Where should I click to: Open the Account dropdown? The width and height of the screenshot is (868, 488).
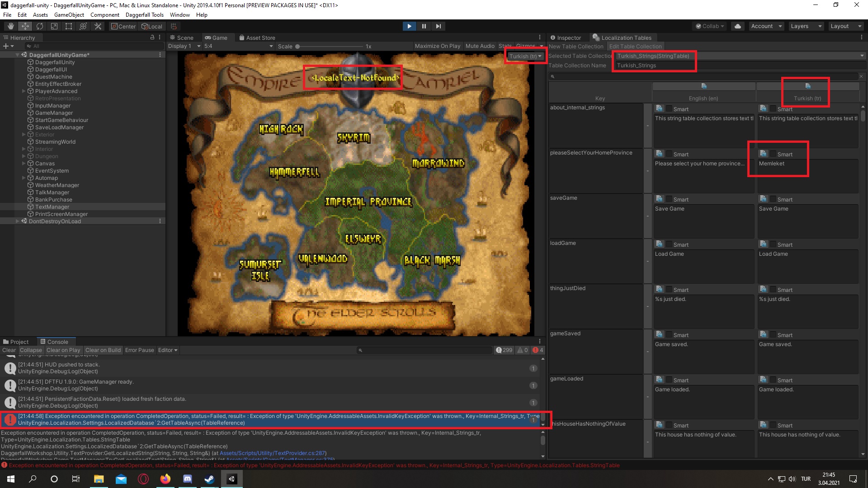tap(766, 26)
